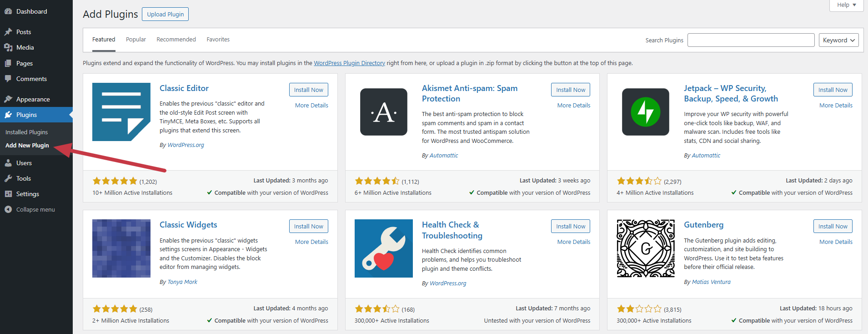Image resolution: width=868 pixels, height=334 pixels.
Task: Expand the Help panel dropdown
Action: coord(847,5)
